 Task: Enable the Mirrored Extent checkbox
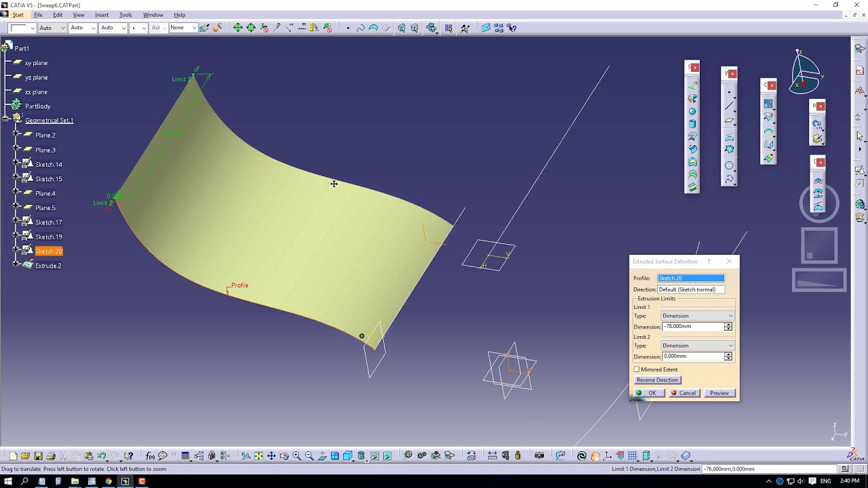[637, 369]
